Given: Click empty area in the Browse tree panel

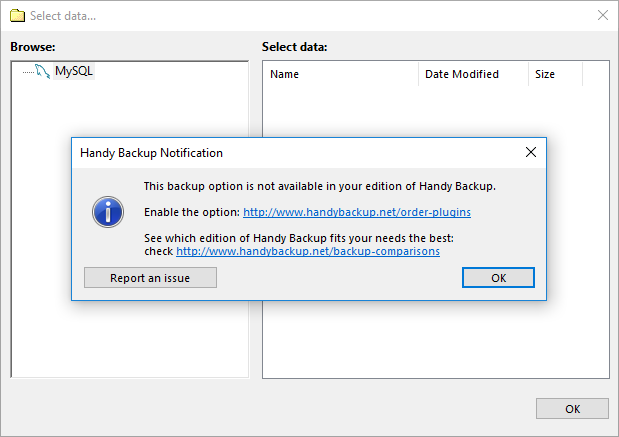Looking at the screenshot, I should (x=130, y=340).
